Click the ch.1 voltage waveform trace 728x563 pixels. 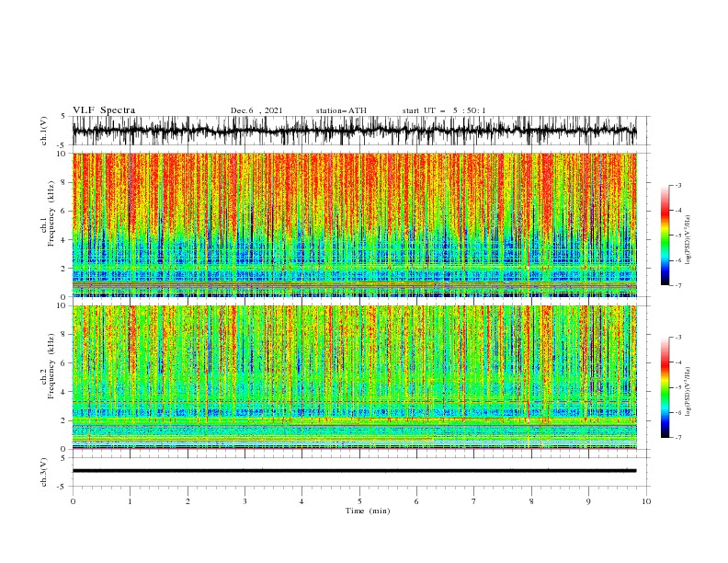pos(354,131)
